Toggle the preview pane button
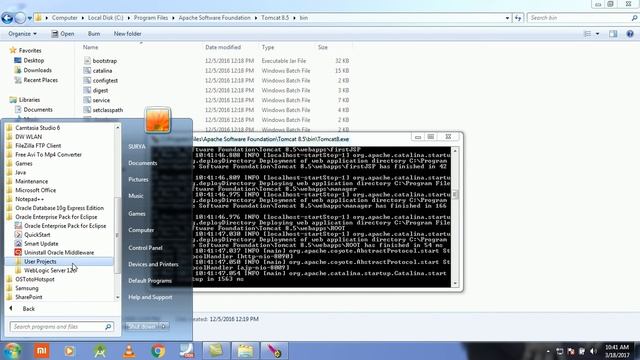Image resolution: width=640 pixels, height=360 pixels. 613,34
